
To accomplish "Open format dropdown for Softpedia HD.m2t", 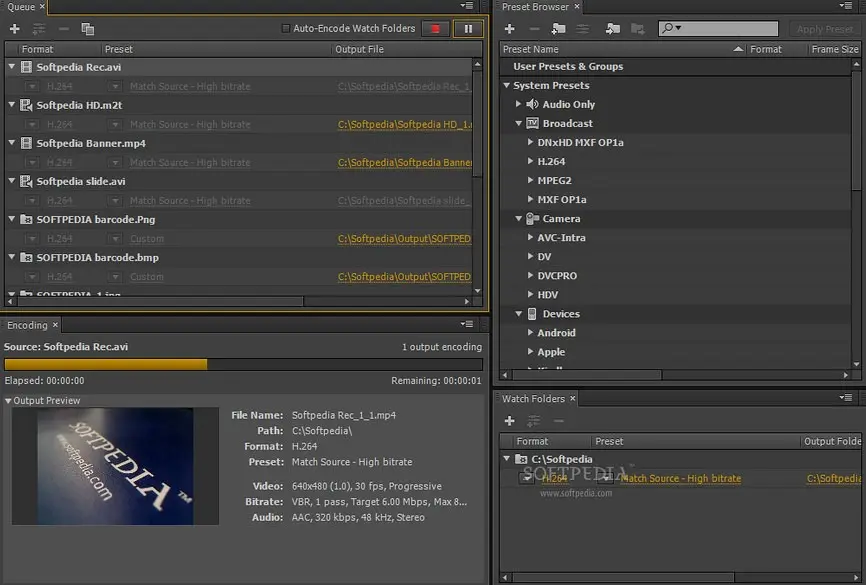I will pyautogui.click(x=32, y=125).
